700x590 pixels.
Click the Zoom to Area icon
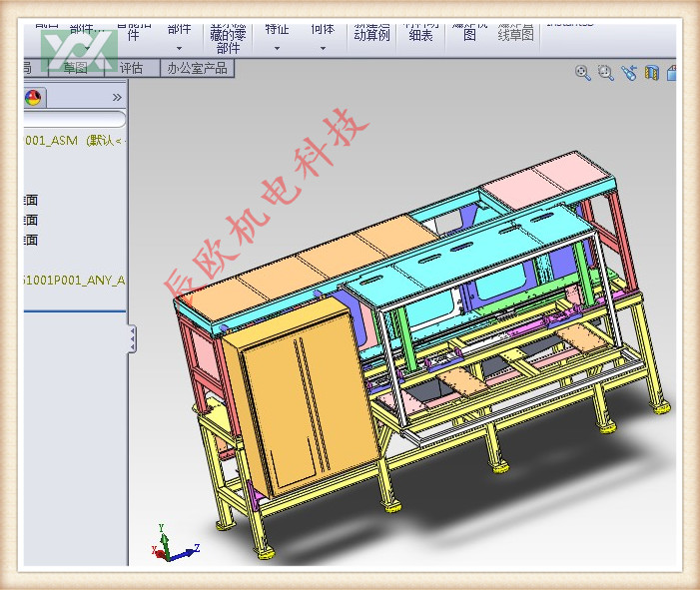(606, 72)
